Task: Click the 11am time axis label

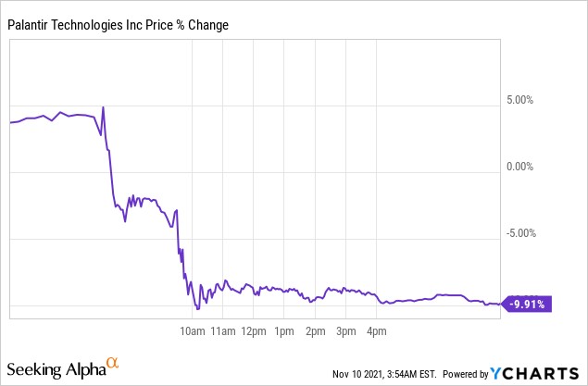Action: click(x=223, y=331)
